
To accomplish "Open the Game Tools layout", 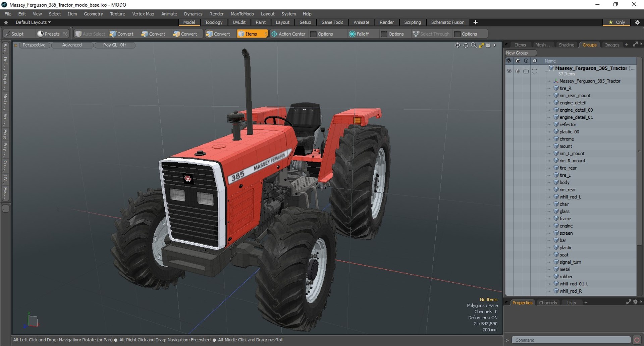I will pyautogui.click(x=332, y=22).
